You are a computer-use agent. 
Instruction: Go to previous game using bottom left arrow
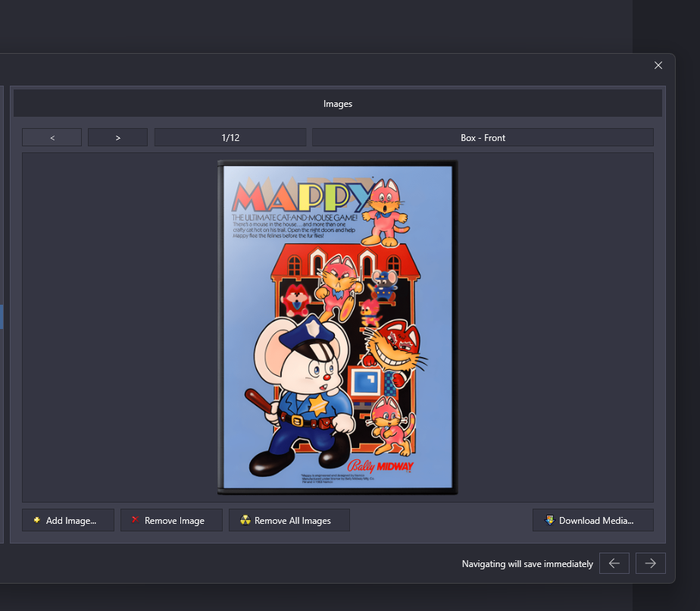(614, 563)
